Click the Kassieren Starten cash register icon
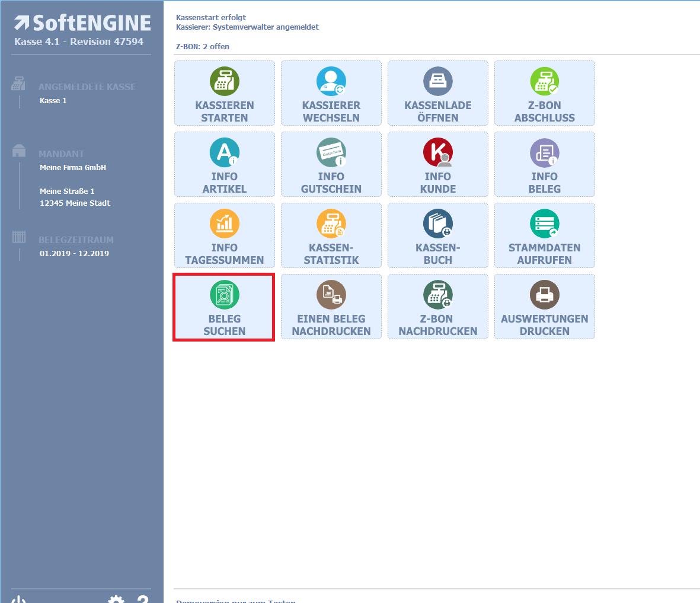Viewport: 700px width, 603px height. (x=224, y=81)
